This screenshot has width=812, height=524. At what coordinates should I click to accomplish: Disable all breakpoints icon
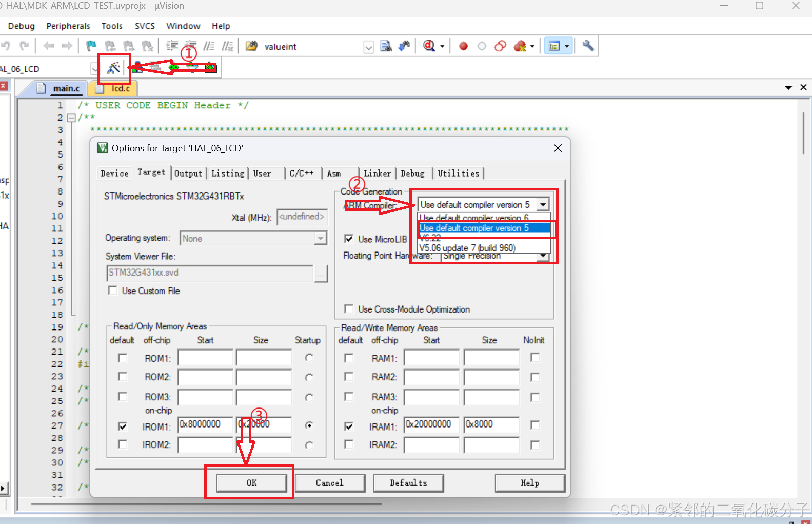(x=501, y=46)
